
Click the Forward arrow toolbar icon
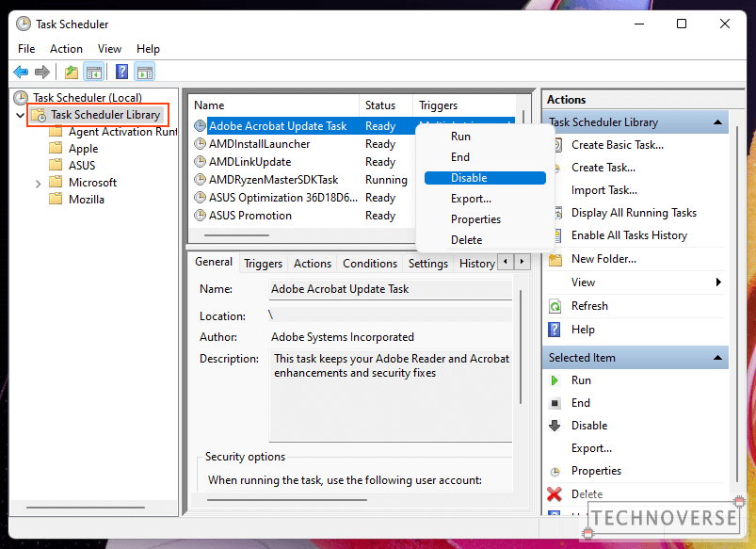pos(42,73)
